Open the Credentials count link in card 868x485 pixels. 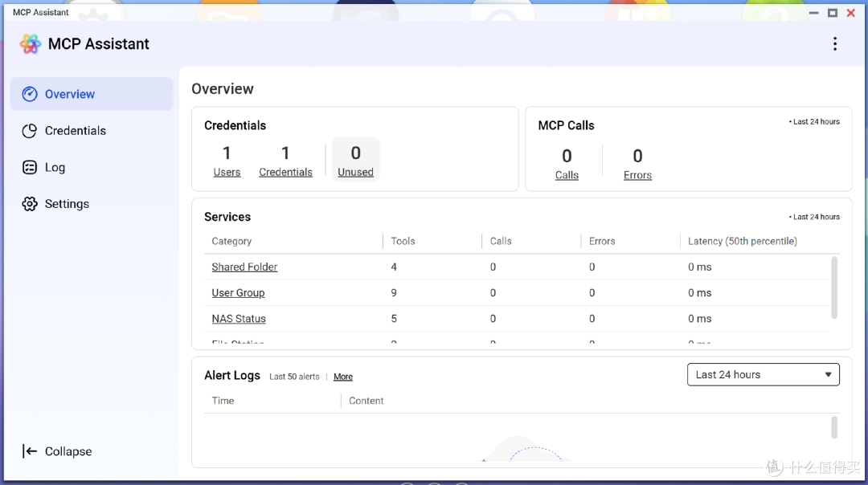[x=285, y=172]
